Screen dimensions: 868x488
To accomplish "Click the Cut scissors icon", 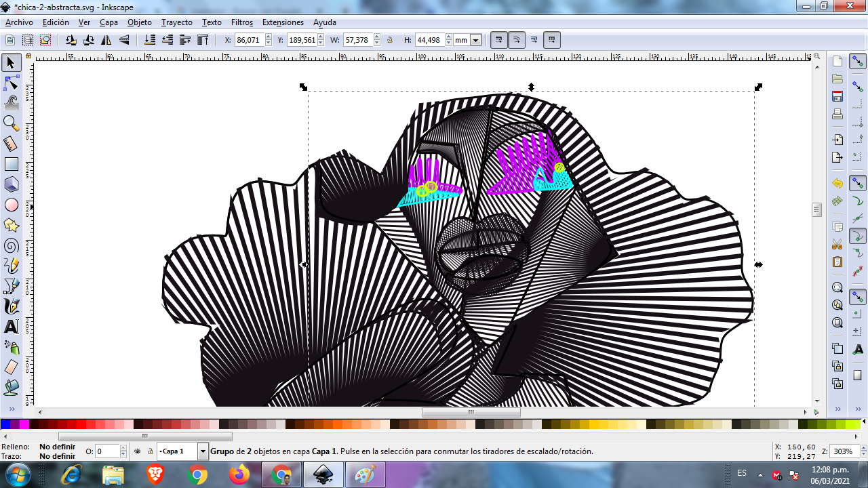I will 837,244.
